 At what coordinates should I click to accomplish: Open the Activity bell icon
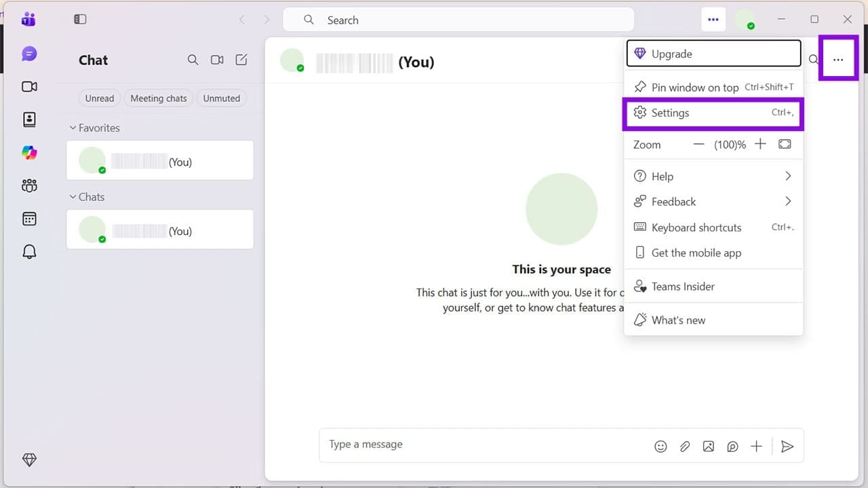tap(29, 252)
